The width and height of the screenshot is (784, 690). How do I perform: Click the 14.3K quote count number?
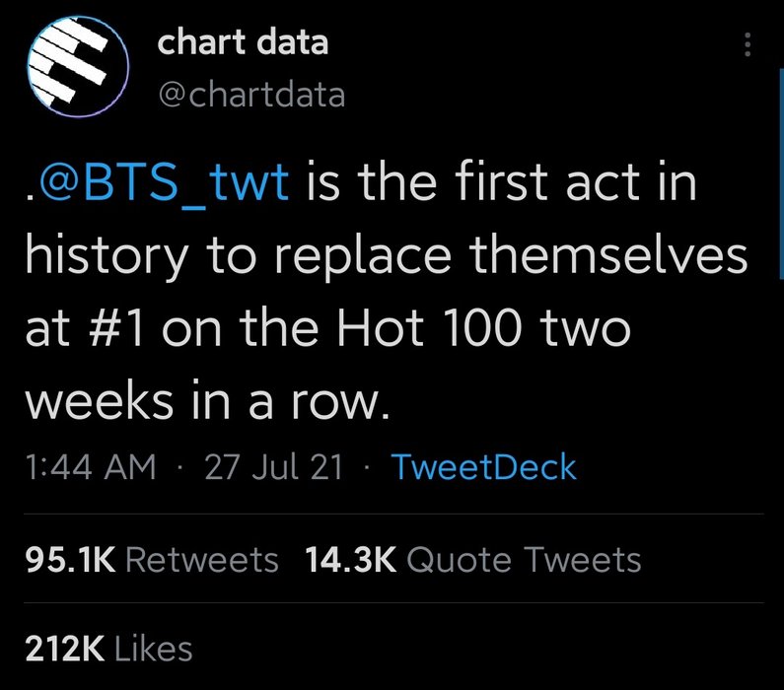(x=351, y=559)
